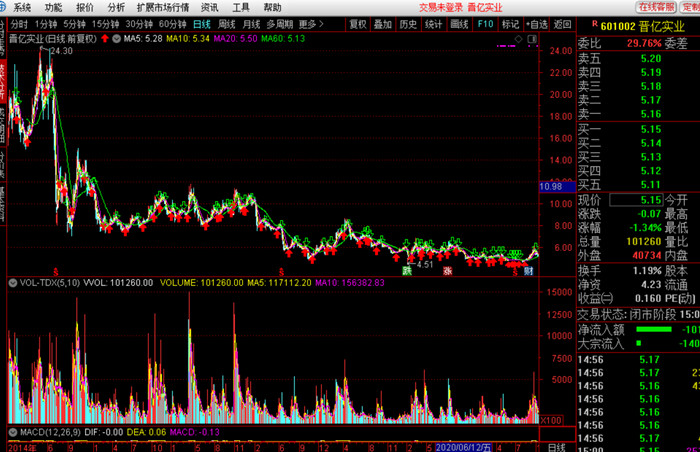This screenshot has width=700, height=452.
Task: Switch to the 60分钟 period tab
Action: tap(172, 24)
